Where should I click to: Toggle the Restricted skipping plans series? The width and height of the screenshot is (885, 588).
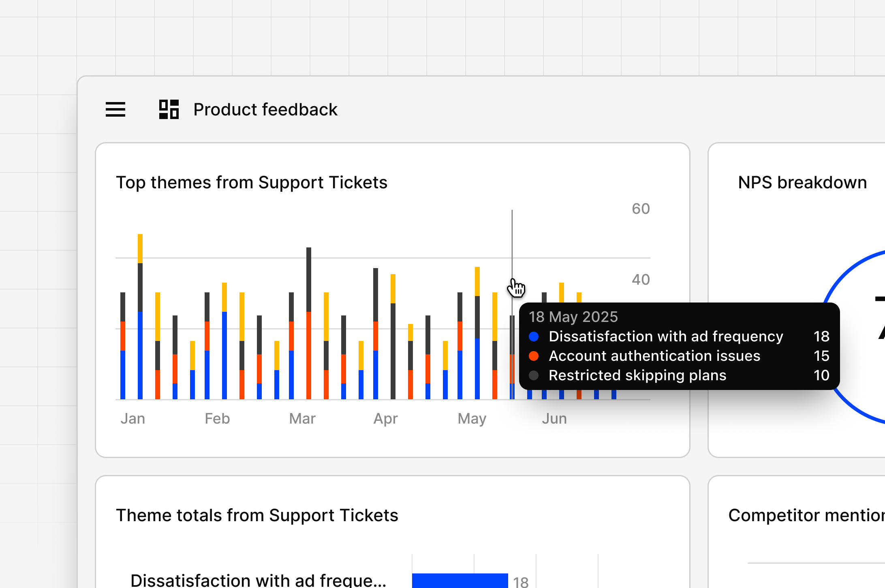click(x=638, y=375)
